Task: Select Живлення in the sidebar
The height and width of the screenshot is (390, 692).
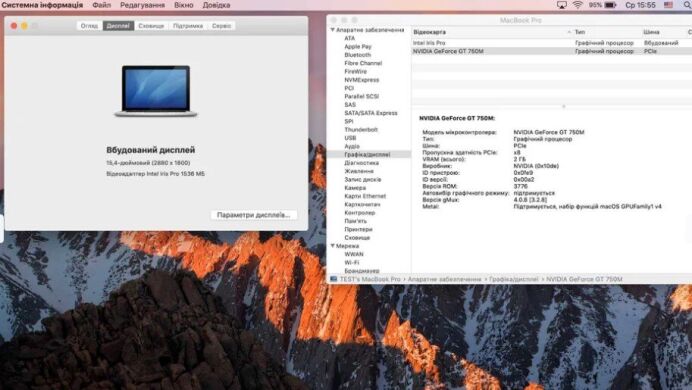Action: tap(359, 171)
